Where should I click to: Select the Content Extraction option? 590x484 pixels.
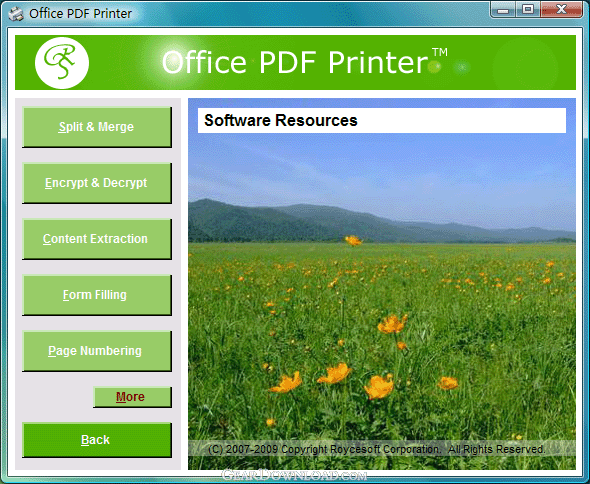tap(97, 239)
